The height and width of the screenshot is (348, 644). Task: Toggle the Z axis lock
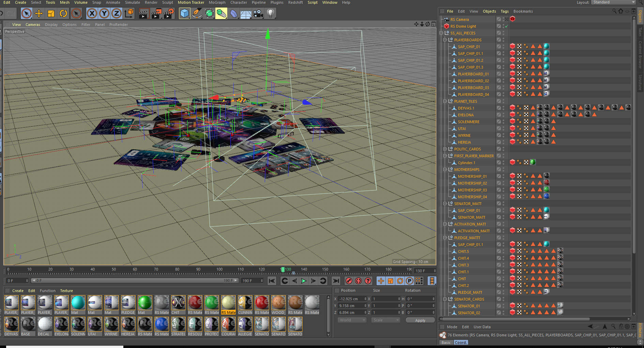(x=116, y=14)
